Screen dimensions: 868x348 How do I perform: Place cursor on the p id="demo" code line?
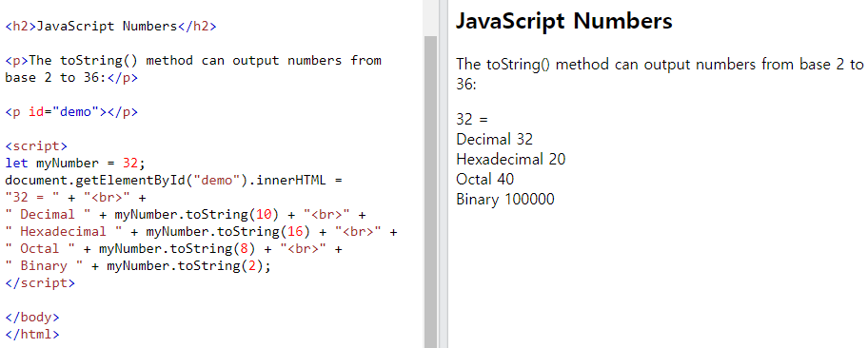(71, 112)
